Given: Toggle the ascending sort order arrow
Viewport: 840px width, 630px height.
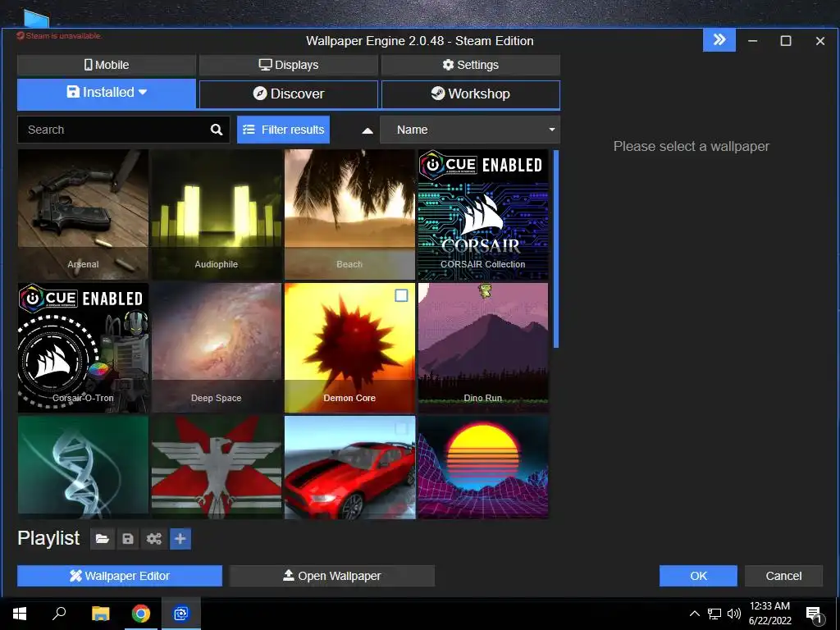Looking at the screenshot, I should click(367, 130).
